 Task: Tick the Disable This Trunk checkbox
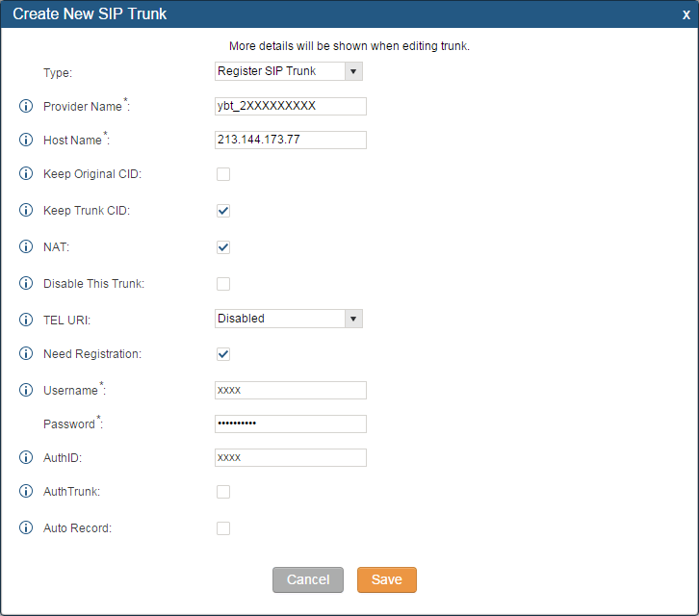pos(223,284)
